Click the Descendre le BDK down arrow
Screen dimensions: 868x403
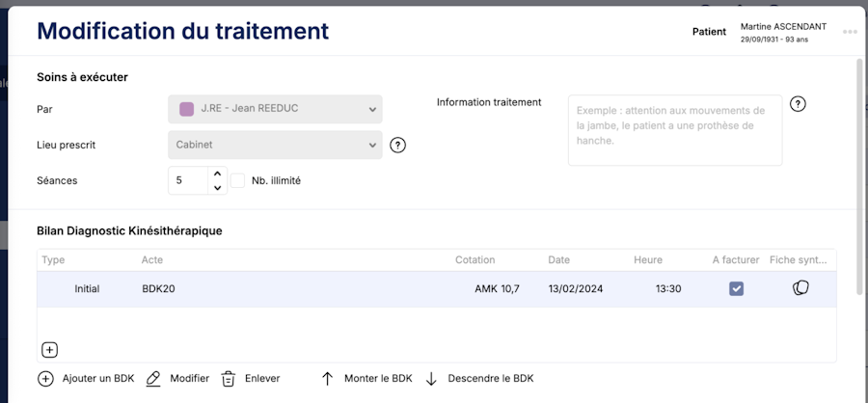tap(431, 379)
